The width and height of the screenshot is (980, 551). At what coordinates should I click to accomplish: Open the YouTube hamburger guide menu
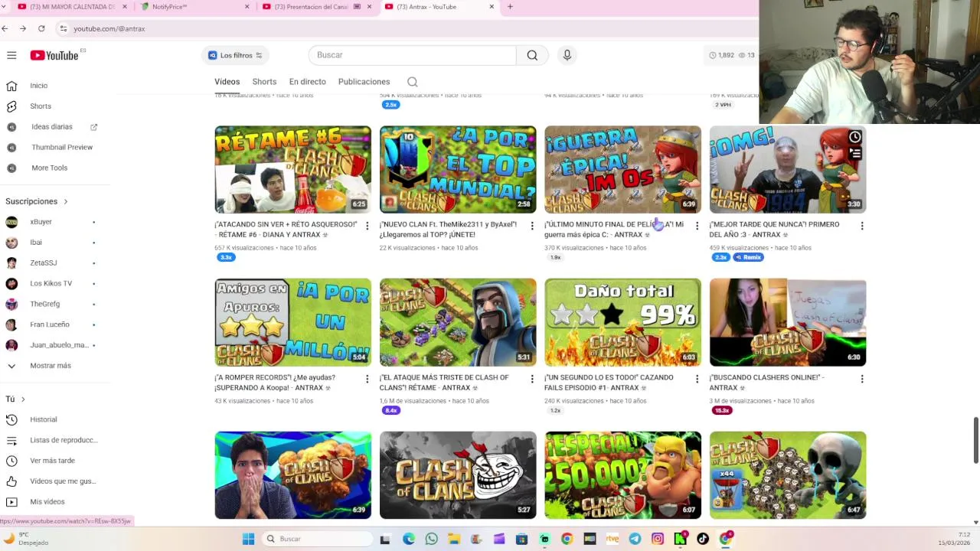point(11,55)
